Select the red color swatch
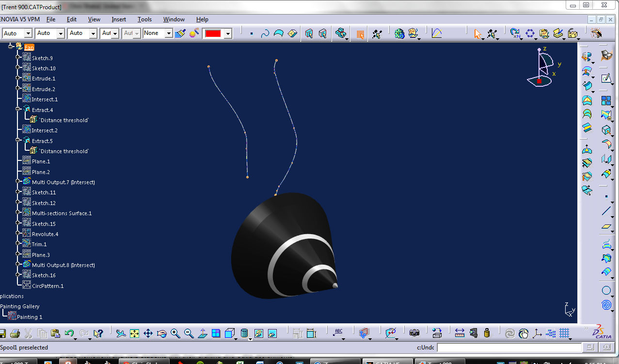 (x=213, y=33)
